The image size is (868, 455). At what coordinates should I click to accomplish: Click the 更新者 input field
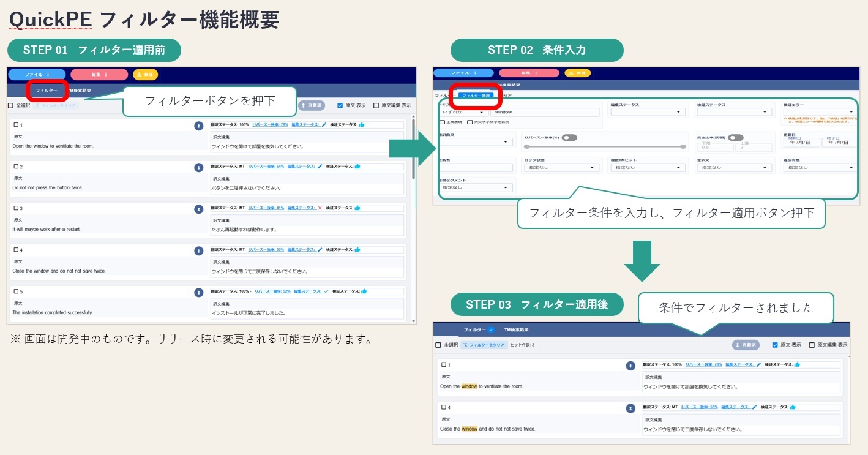click(x=476, y=167)
